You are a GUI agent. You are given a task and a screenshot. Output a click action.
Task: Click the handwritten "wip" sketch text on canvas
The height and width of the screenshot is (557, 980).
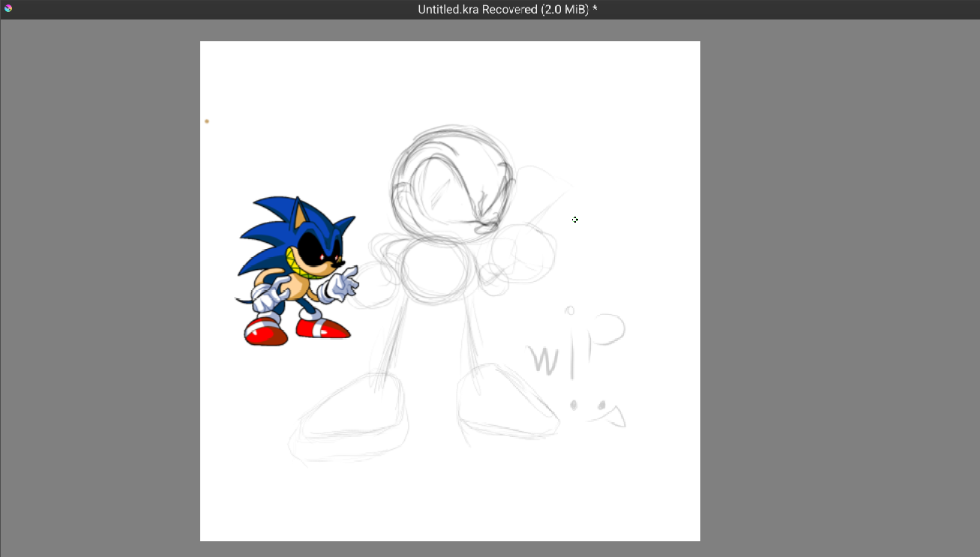click(575, 343)
